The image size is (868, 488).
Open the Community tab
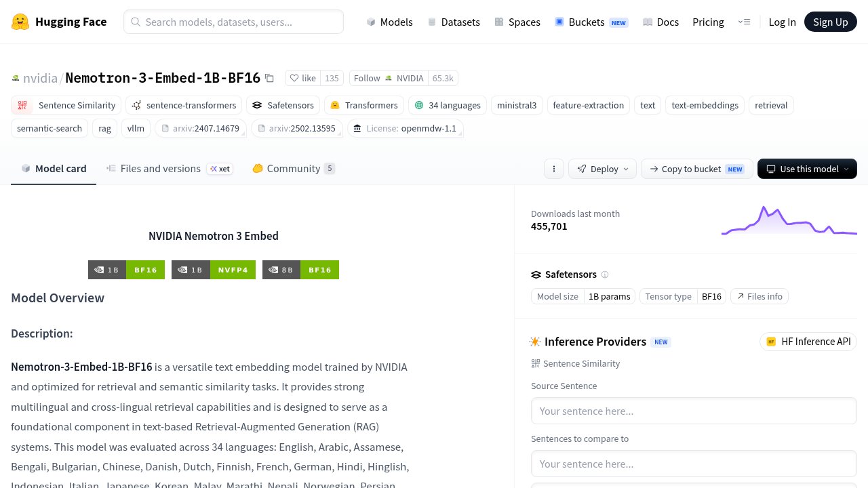294,169
